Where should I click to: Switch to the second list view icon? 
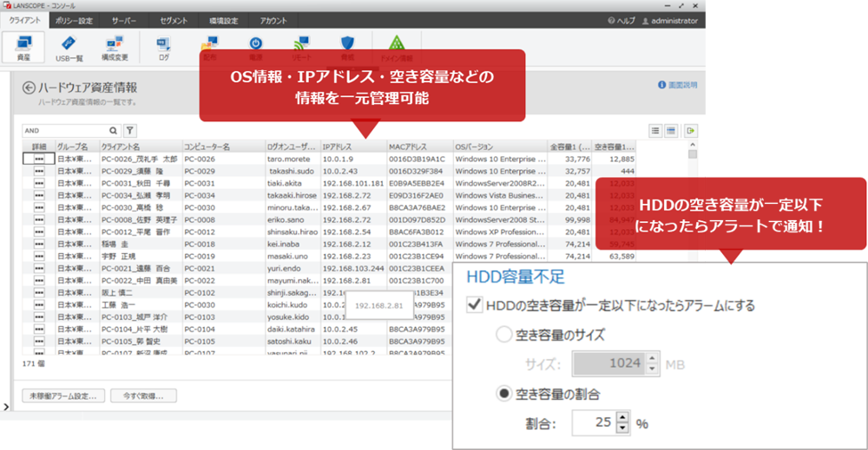point(671,131)
